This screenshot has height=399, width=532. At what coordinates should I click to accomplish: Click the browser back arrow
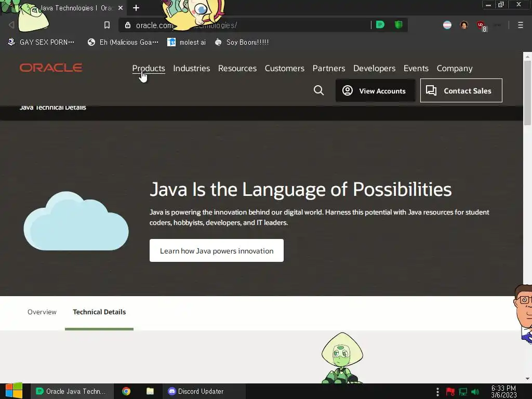click(11, 25)
